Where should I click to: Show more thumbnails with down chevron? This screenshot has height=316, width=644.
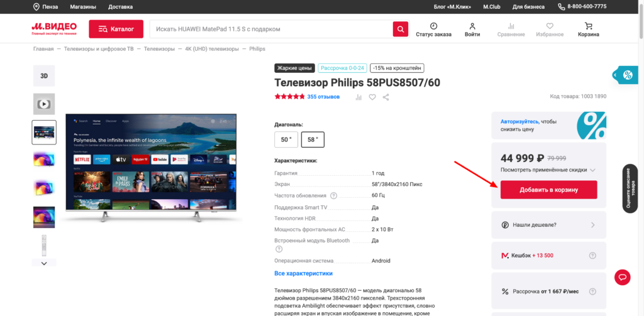(44, 263)
